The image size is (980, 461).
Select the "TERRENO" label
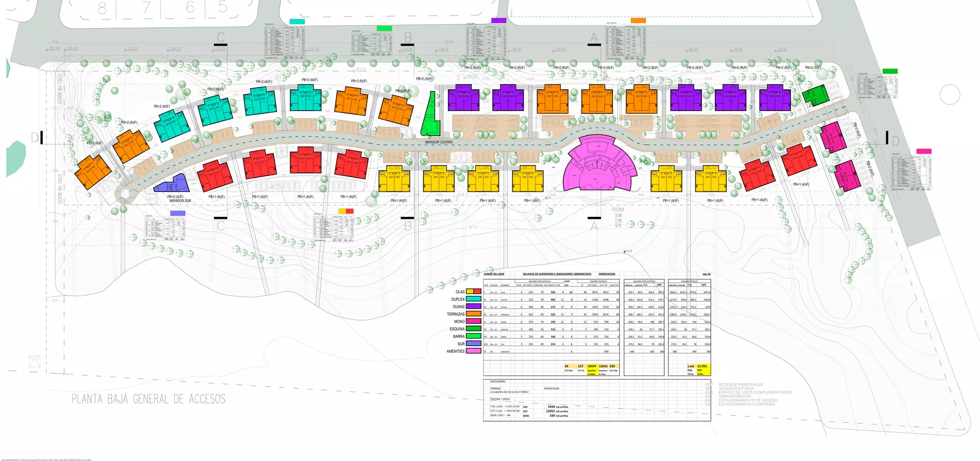pyautogui.click(x=495, y=389)
